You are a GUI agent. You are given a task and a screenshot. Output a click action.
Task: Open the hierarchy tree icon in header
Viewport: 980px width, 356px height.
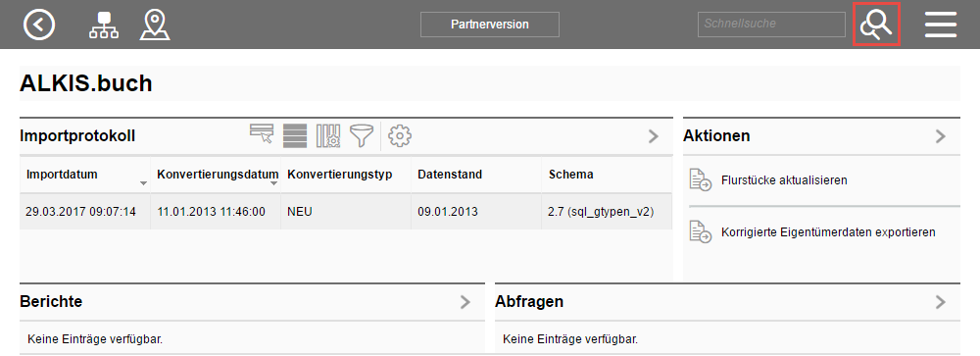104,25
